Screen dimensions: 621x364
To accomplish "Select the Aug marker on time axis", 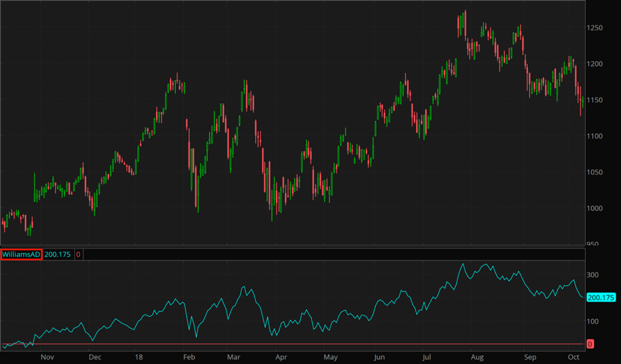I will [x=477, y=358].
